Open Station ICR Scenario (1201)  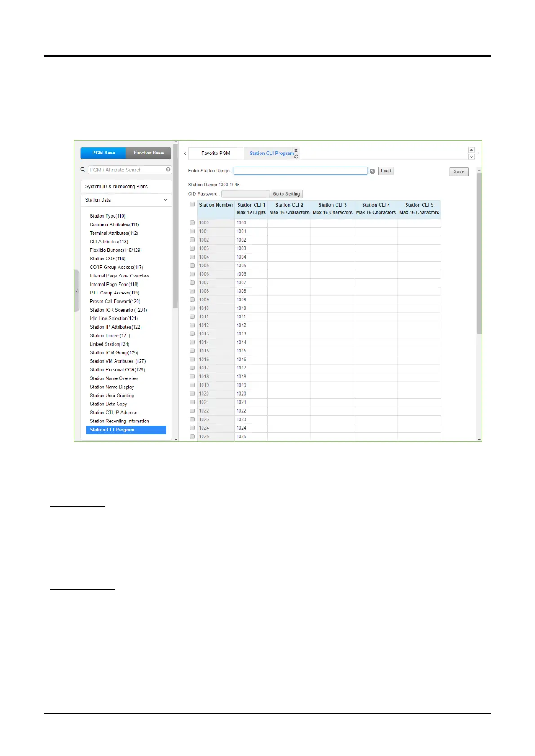coord(119,310)
